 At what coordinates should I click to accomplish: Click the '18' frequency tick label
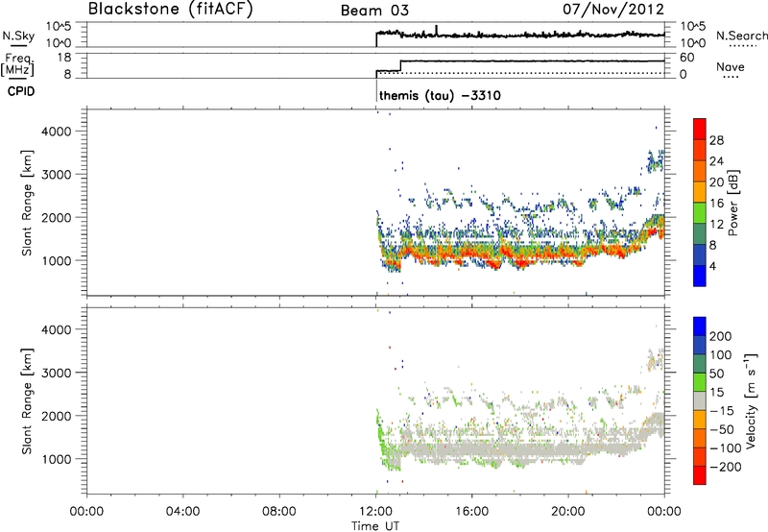click(62, 58)
